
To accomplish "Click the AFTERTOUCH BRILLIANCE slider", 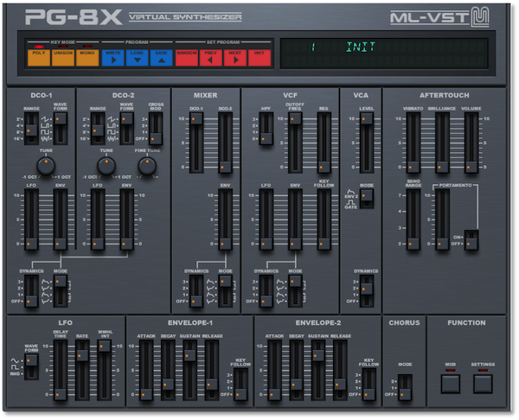I will (x=442, y=143).
